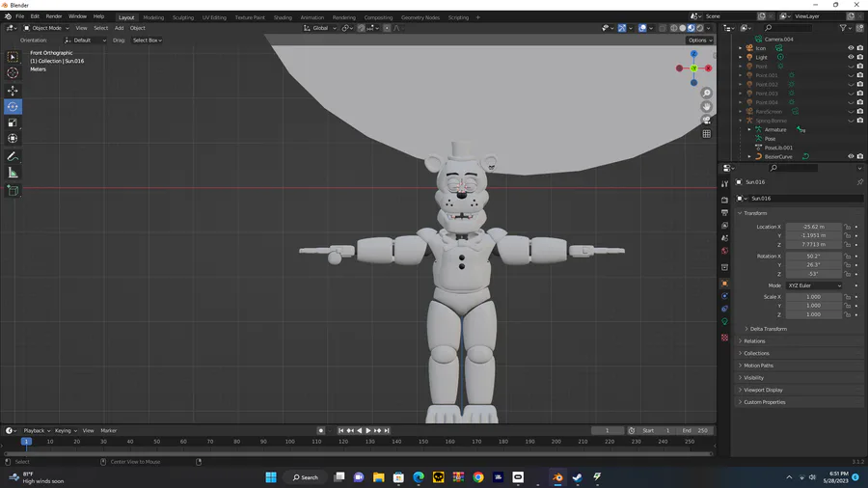This screenshot has height=488, width=868.
Task: Select the Move tool in the toolbar
Action: (13, 90)
